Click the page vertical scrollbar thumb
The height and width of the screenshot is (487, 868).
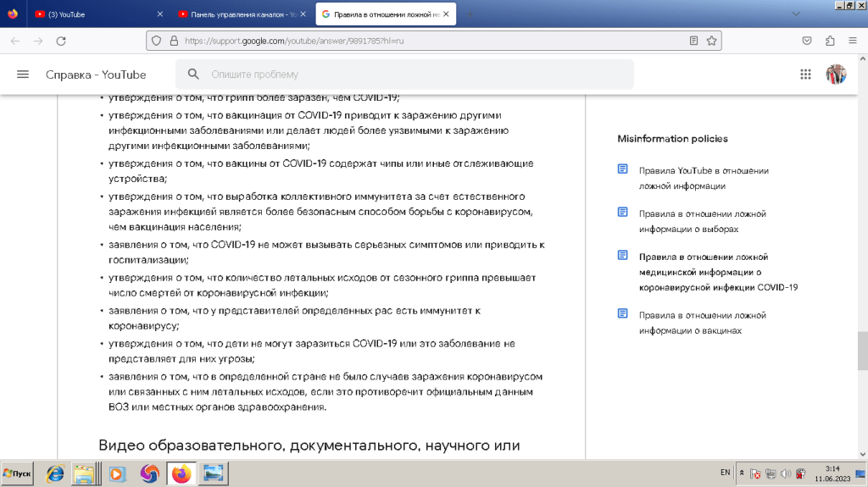[x=862, y=351]
